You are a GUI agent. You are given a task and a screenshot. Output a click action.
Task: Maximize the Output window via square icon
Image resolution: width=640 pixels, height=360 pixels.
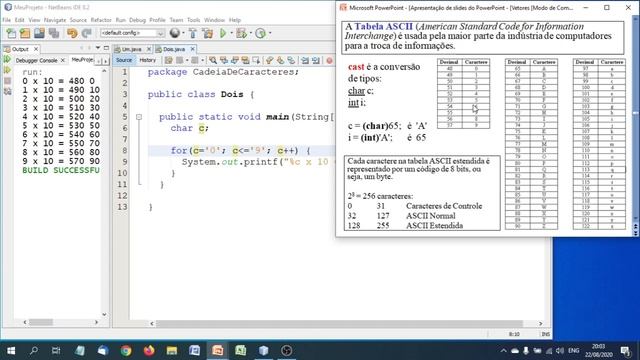click(106, 48)
